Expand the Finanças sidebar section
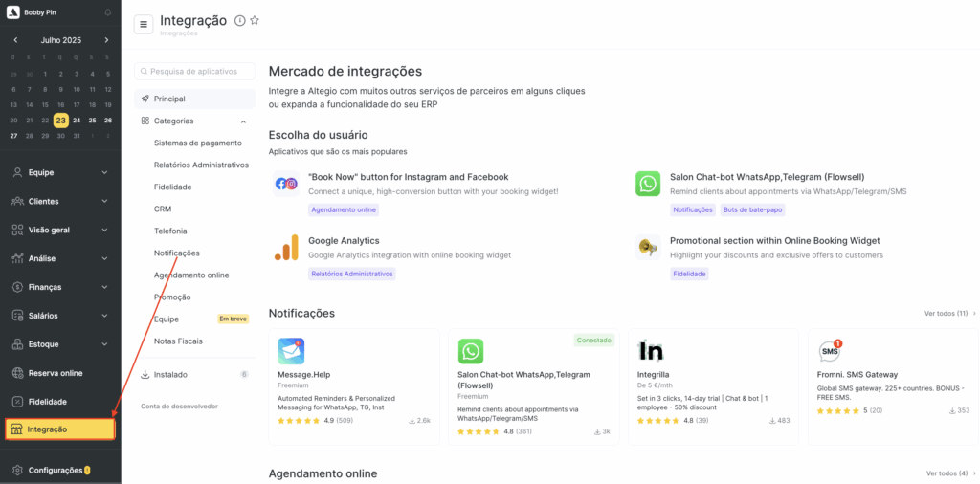980x484 pixels. click(60, 287)
